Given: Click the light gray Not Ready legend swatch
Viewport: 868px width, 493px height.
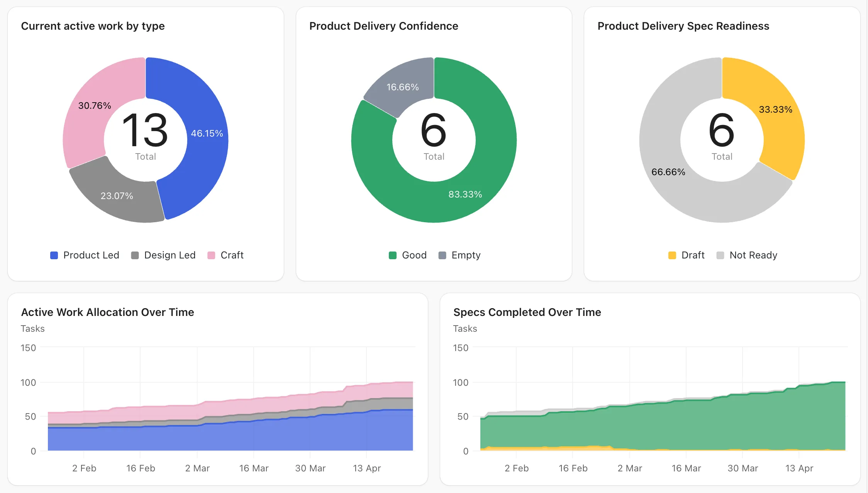Looking at the screenshot, I should coord(720,255).
